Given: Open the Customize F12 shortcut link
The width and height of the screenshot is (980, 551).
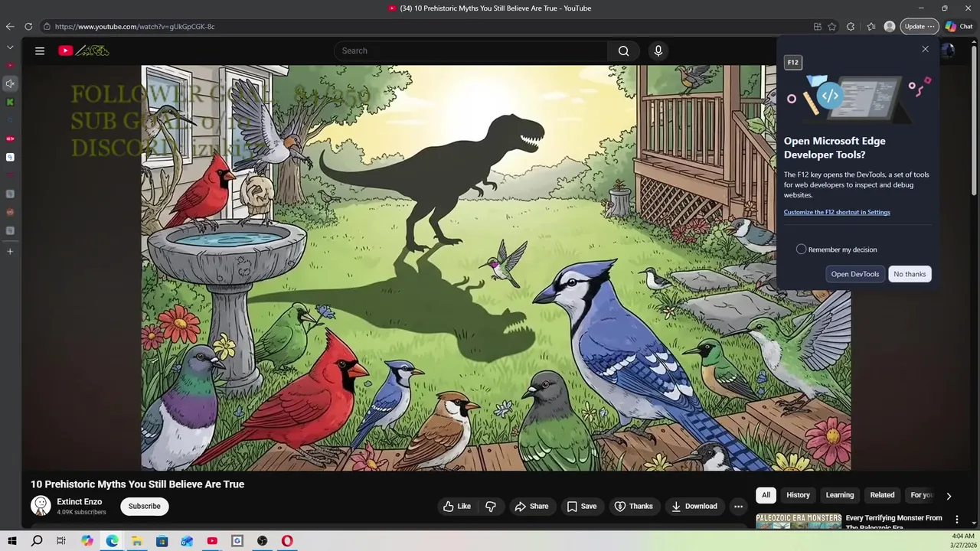Looking at the screenshot, I should [x=837, y=212].
